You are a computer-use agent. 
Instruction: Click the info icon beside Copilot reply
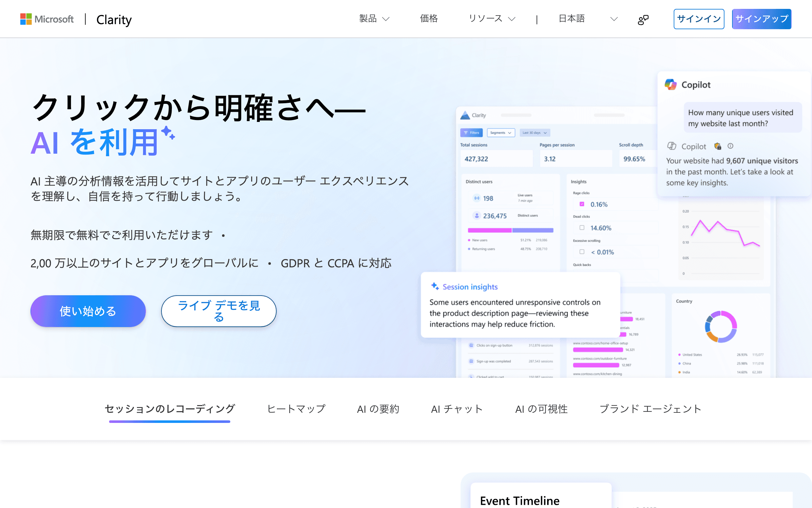pos(730,146)
